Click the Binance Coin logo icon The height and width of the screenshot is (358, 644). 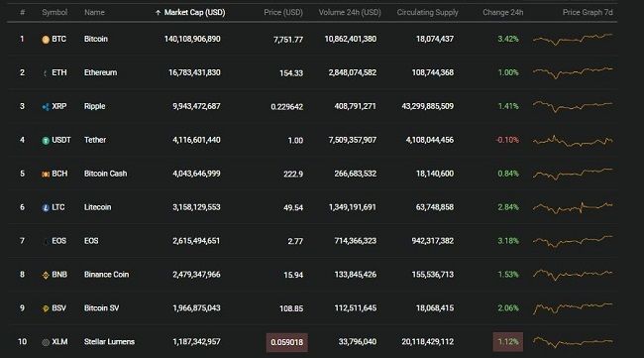pos(46,275)
